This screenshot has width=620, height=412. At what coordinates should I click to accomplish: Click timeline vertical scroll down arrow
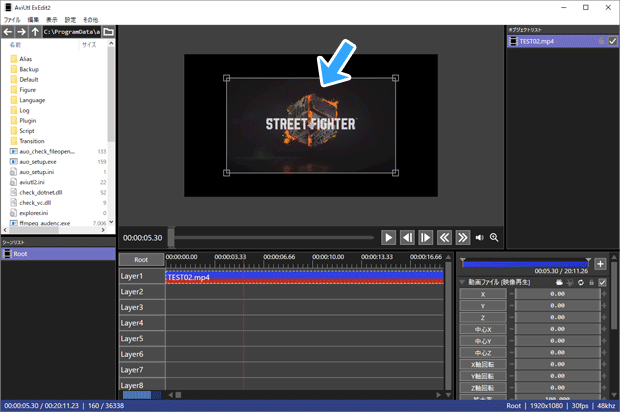(x=448, y=395)
